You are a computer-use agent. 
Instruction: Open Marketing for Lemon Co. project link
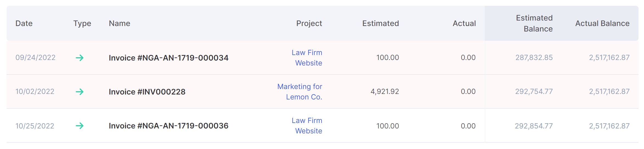pyautogui.click(x=300, y=92)
